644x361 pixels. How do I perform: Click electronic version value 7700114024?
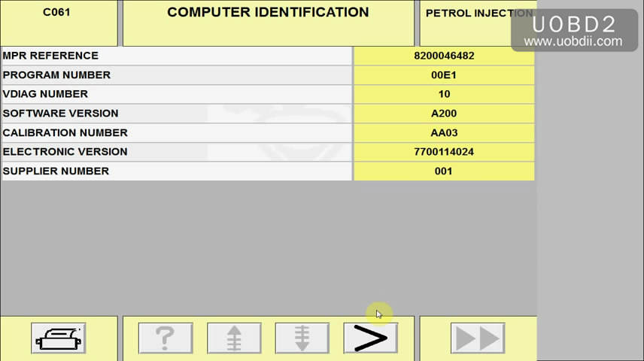(444, 152)
